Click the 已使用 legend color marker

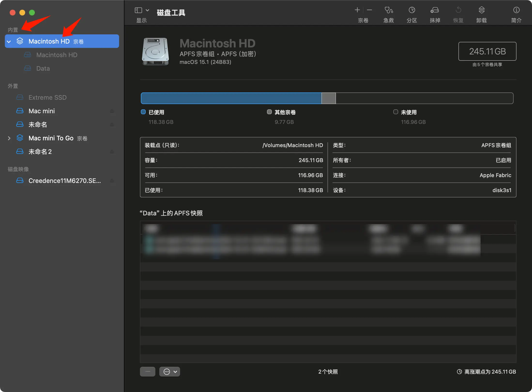pos(143,112)
